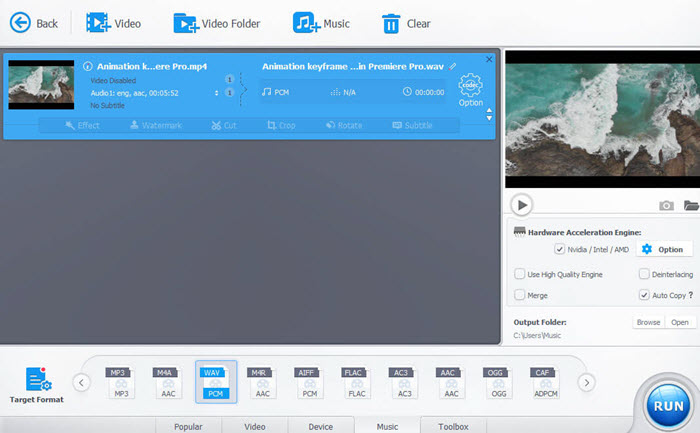Toggle Nvidia / Intel / AMD checkbox

(559, 249)
